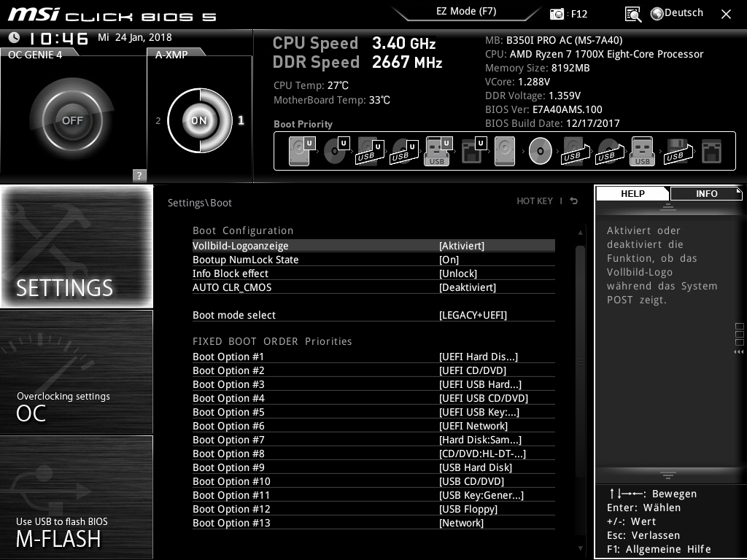Click the help panel top collapse handle
The width and height of the screenshot is (747, 560).
coord(668,206)
